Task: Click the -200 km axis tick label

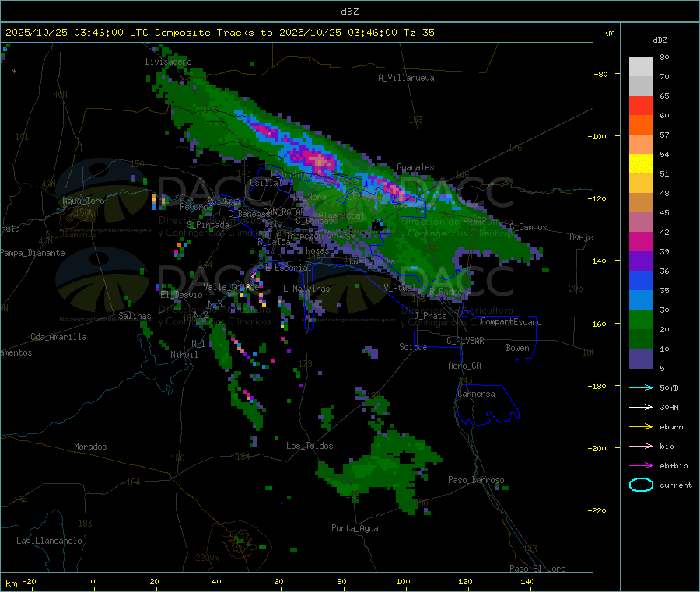Action: [599, 448]
